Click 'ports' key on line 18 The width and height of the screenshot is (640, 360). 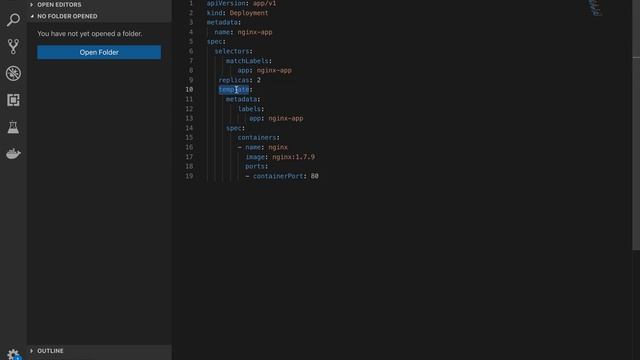(255, 167)
